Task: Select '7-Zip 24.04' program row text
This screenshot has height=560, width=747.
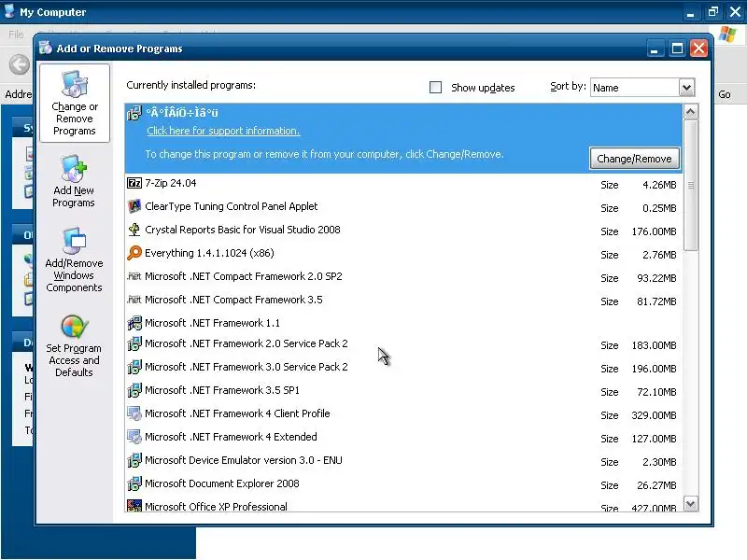Action: pyautogui.click(x=171, y=183)
